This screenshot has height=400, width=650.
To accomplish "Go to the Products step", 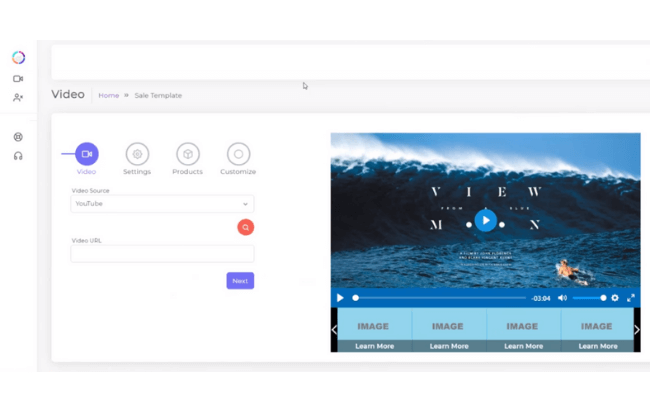I will point(188,159).
